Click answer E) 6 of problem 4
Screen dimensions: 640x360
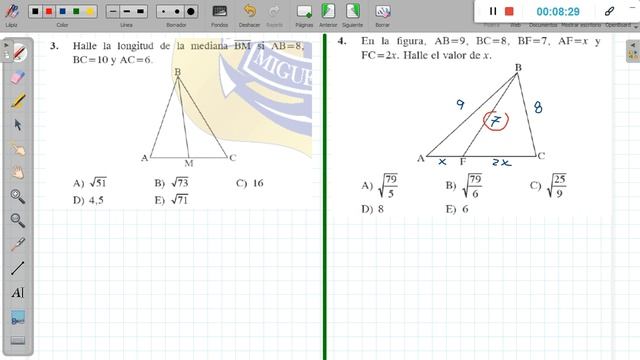click(x=457, y=209)
